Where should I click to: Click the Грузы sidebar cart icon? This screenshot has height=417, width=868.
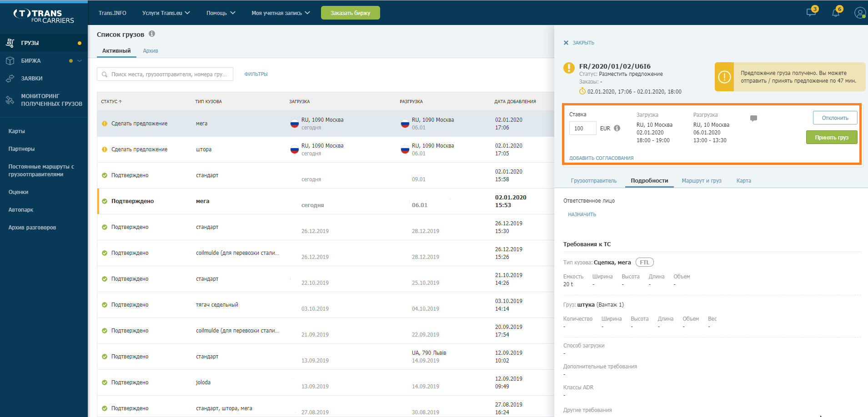(x=10, y=43)
